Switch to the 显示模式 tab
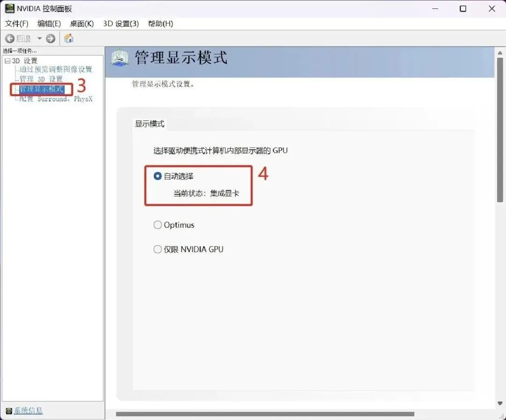 tap(149, 124)
